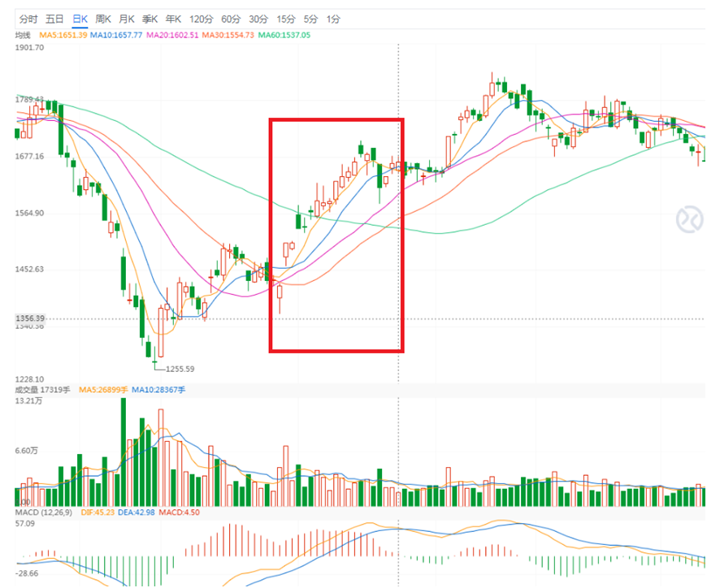Click the MA20:1602.51 indicator label
Screen dimensions: 707x588
pos(172,35)
